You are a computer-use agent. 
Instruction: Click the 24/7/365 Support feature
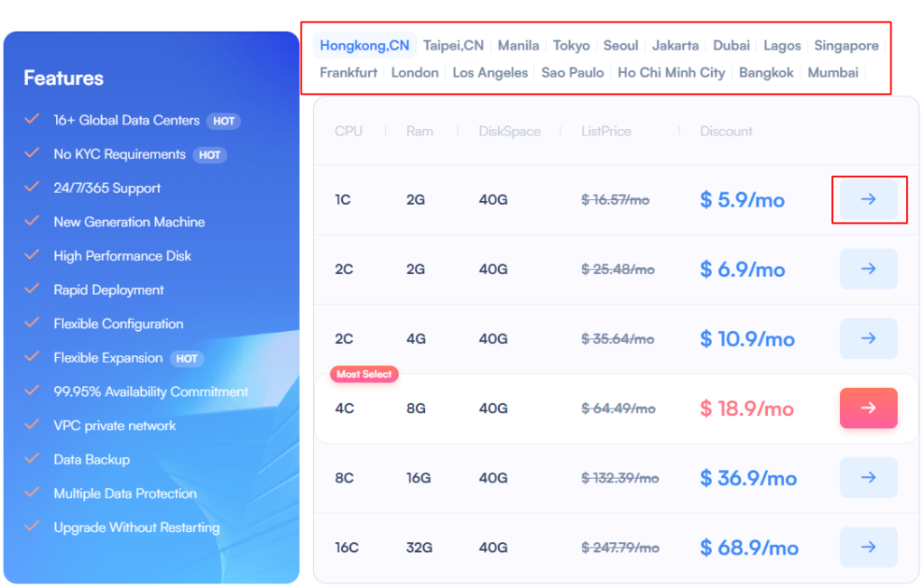[106, 188]
